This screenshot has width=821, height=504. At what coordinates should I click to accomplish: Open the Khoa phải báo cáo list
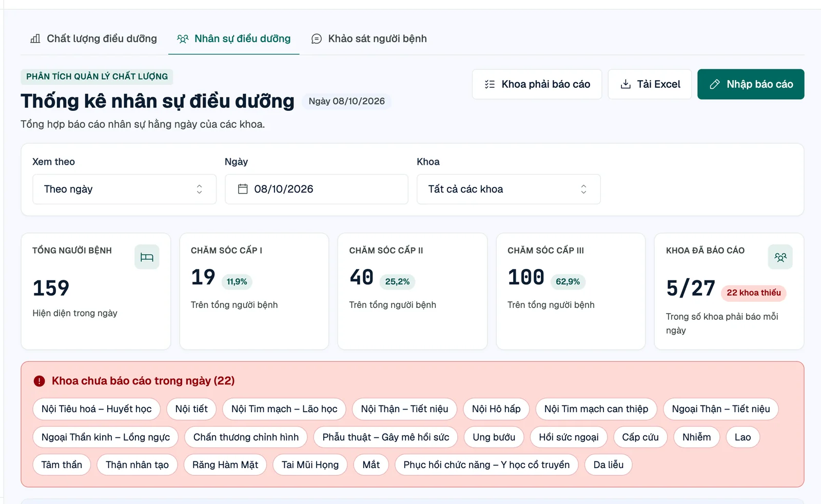(537, 84)
